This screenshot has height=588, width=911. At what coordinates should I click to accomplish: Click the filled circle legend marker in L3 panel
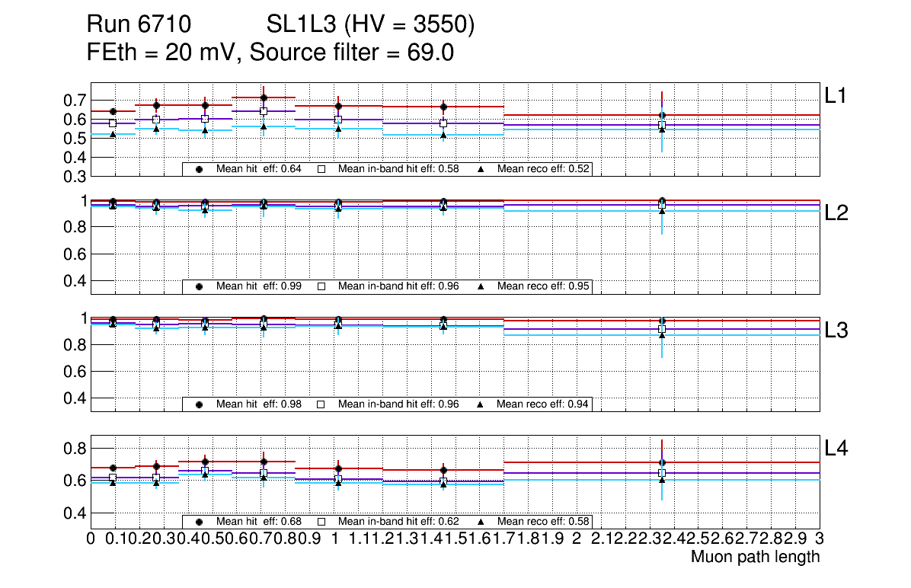[199, 404]
